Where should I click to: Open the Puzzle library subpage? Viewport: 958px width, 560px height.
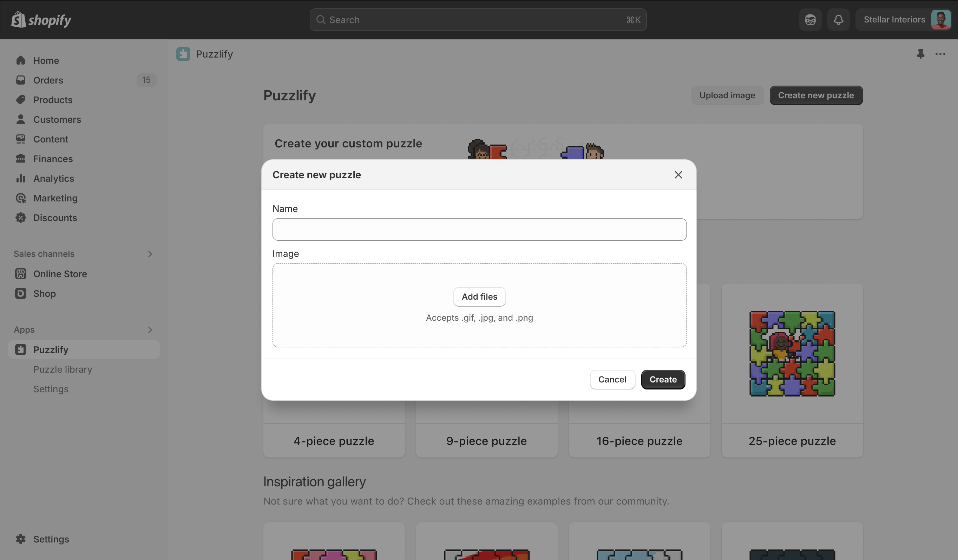63,369
